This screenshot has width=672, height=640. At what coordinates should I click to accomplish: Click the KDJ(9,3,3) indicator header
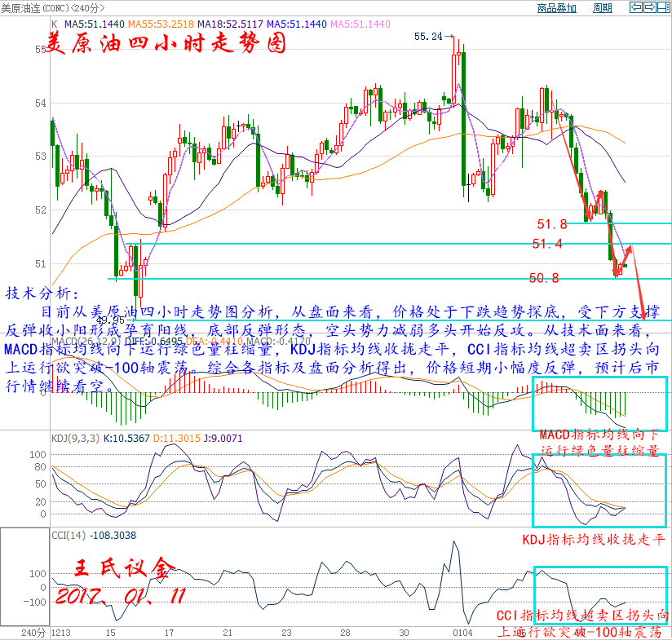pos(75,438)
